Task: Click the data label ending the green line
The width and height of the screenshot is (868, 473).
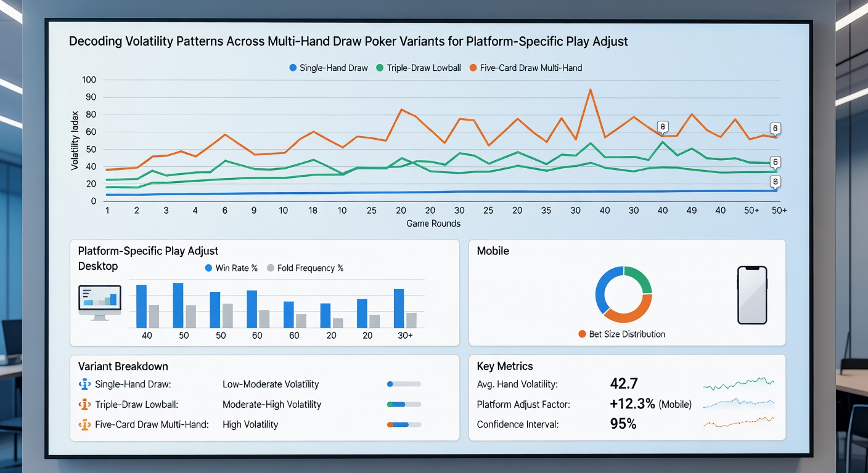Action: click(776, 162)
